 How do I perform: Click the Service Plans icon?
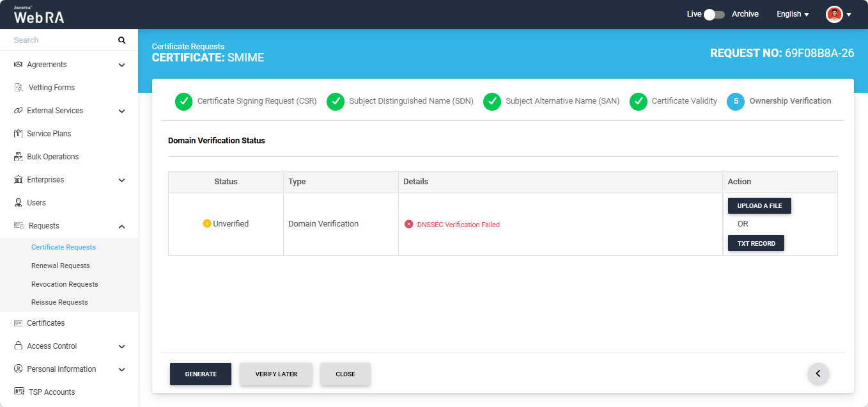[18, 134]
